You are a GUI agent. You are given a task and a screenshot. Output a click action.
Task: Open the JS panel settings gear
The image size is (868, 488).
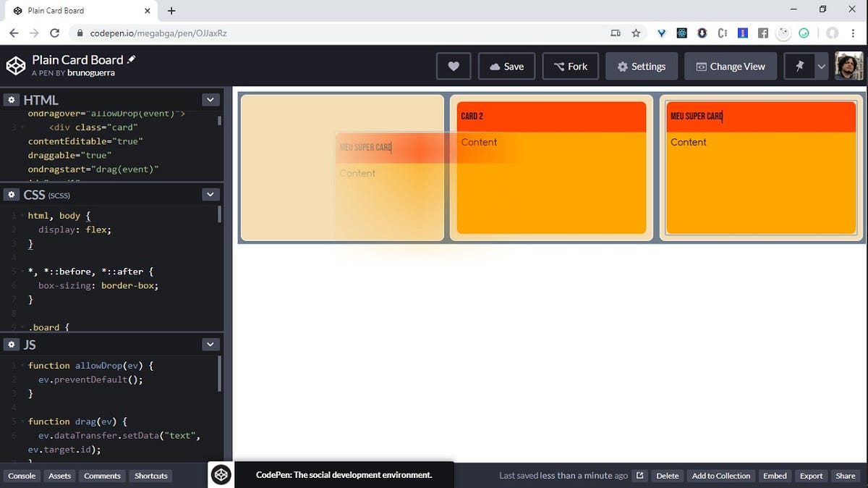click(x=12, y=345)
